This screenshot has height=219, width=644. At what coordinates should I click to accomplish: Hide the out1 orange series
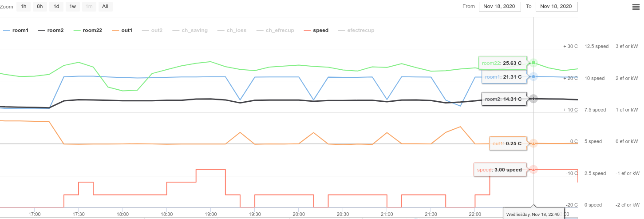click(x=126, y=30)
